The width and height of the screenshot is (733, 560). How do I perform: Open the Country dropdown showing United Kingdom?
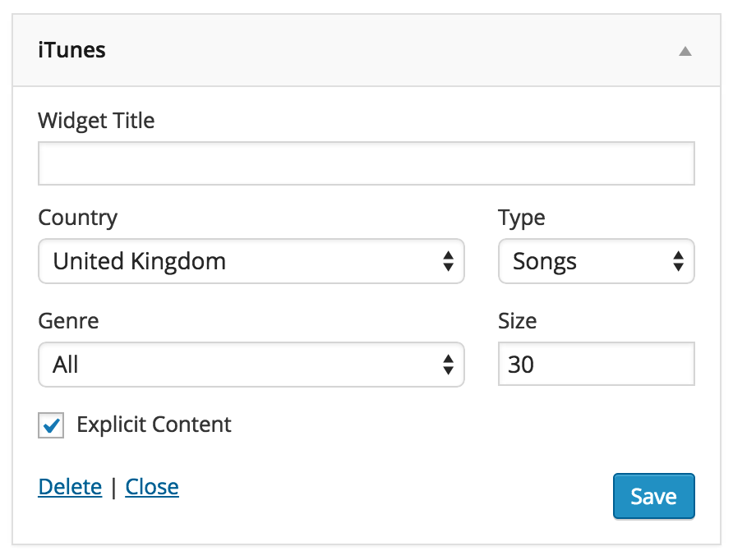251,261
